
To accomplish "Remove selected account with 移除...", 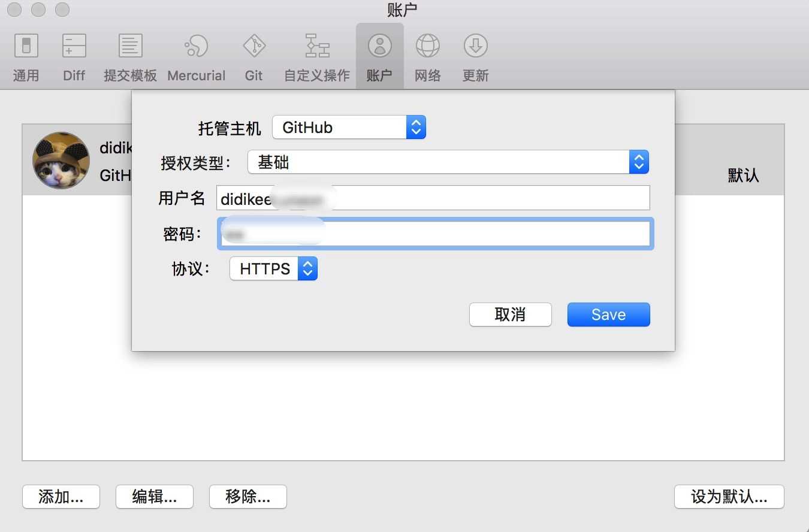I will click(247, 497).
